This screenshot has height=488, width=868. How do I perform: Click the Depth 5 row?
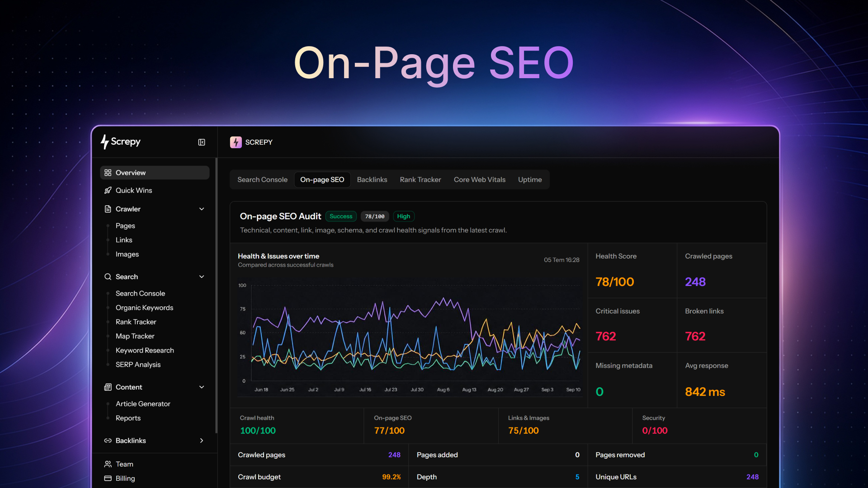point(498,477)
